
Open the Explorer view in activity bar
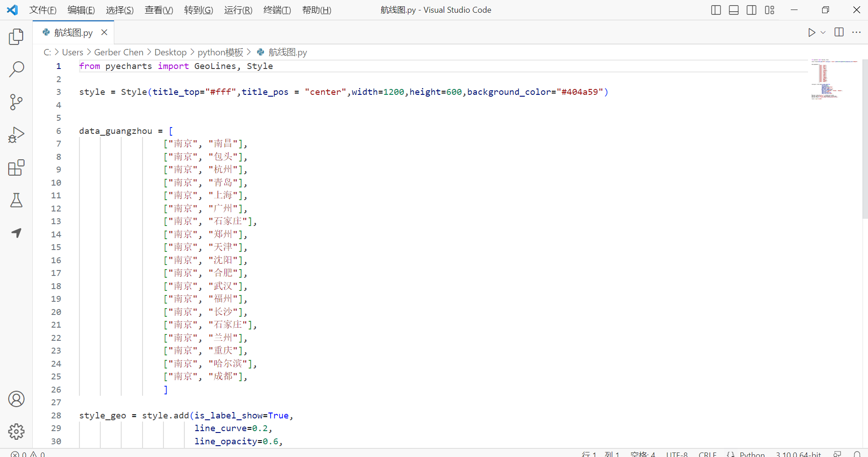point(16,37)
